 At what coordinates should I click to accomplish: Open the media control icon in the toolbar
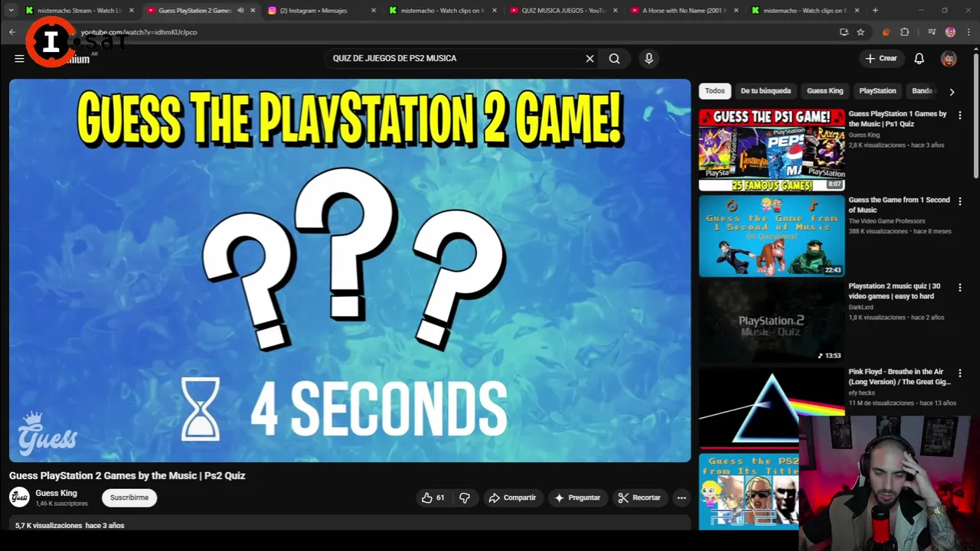coord(932,32)
